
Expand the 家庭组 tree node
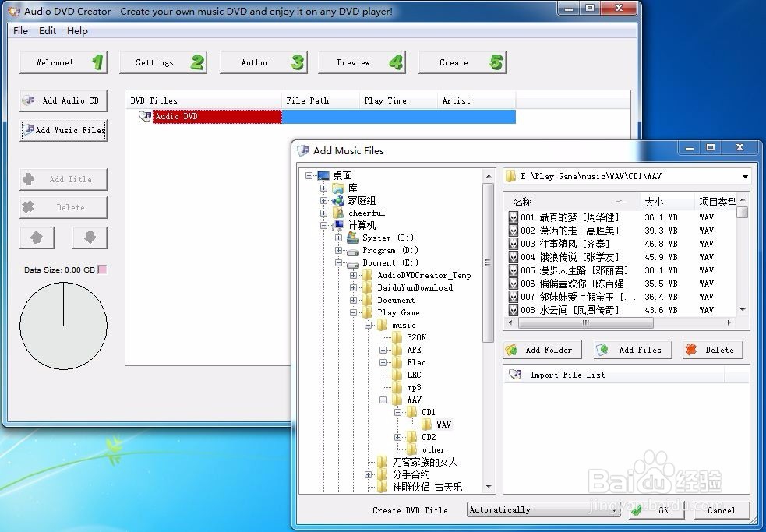pyautogui.click(x=323, y=200)
